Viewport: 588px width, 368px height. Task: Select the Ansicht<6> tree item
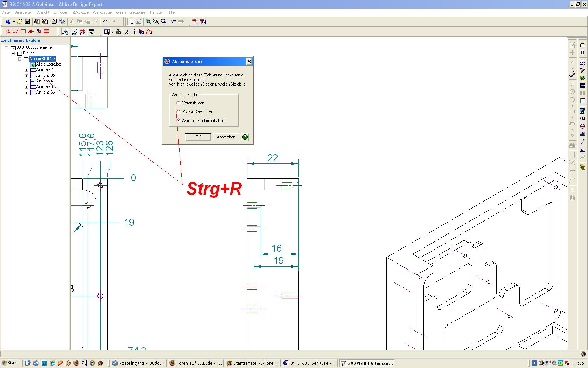pos(45,92)
